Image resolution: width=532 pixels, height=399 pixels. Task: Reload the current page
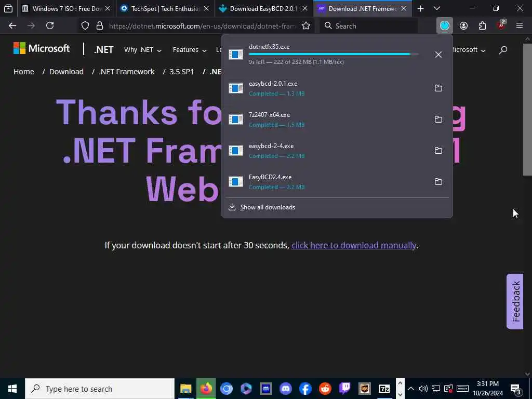pos(50,26)
